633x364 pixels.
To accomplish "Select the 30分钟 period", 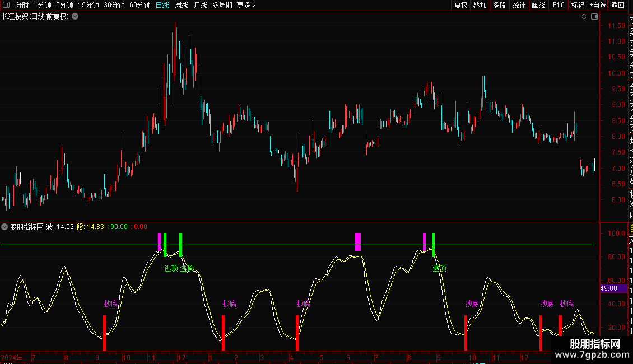I will click(x=114, y=5).
